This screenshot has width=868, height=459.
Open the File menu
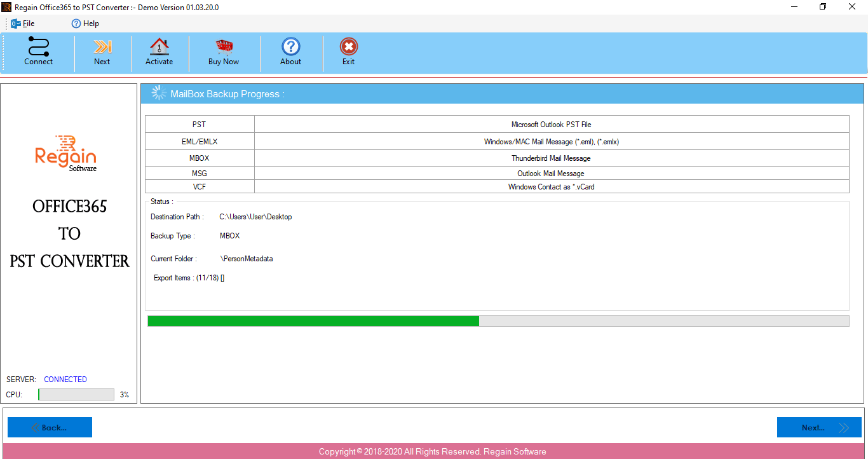23,24
